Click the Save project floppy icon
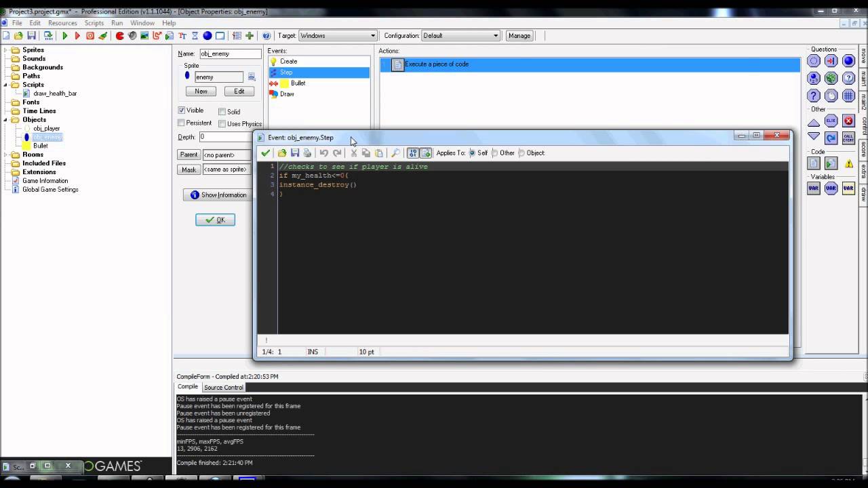 (x=31, y=36)
